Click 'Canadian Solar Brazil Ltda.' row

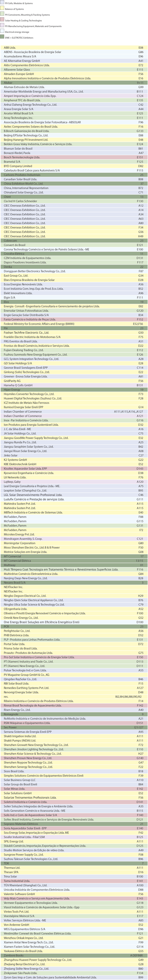pyautogui.click(x=74, y=179)
